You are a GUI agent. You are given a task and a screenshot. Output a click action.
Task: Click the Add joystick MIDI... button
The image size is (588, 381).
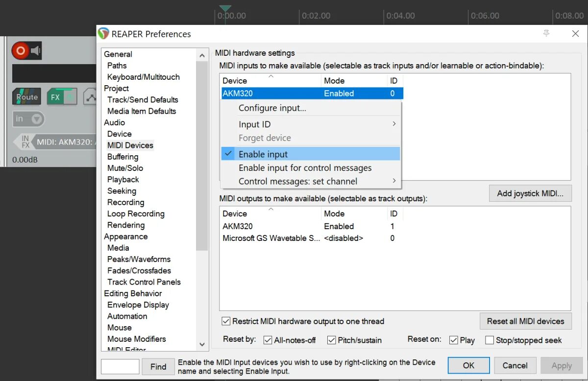(530, 193)
